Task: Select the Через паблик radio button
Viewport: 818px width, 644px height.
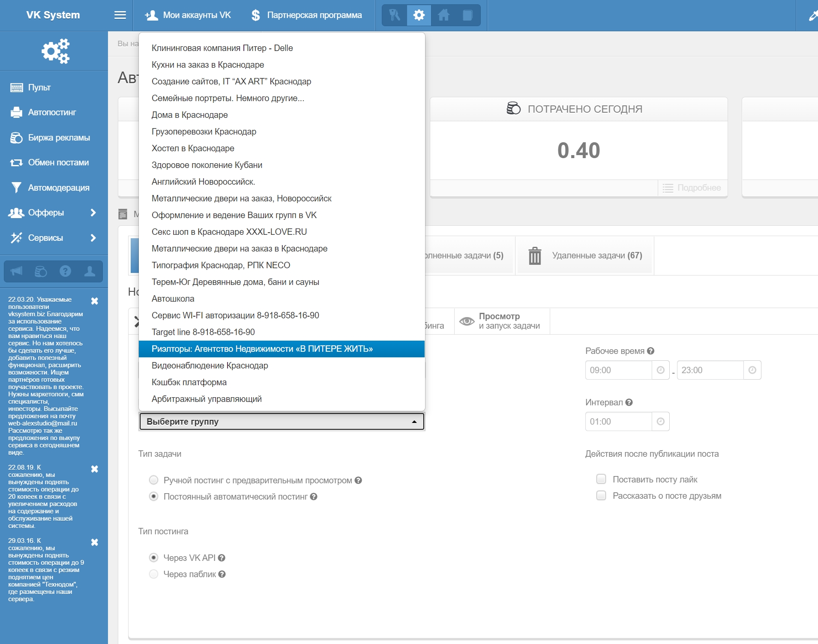Action: coord(153,574)
